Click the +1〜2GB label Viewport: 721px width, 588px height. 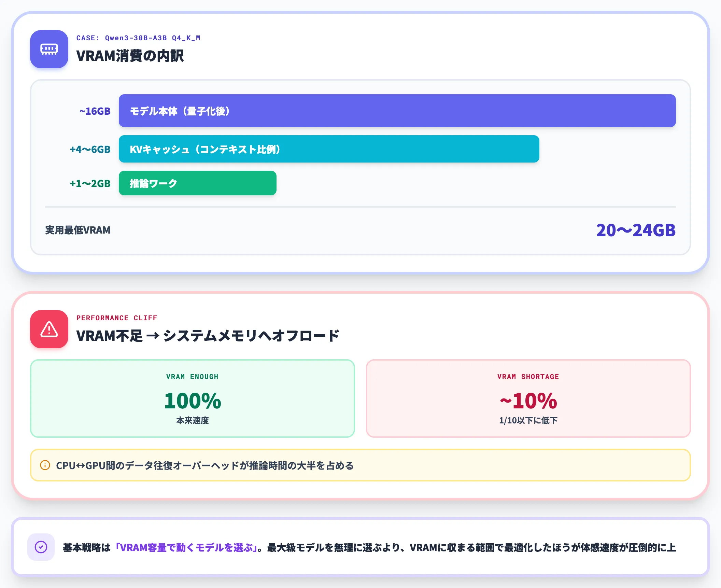coord(90,183)
